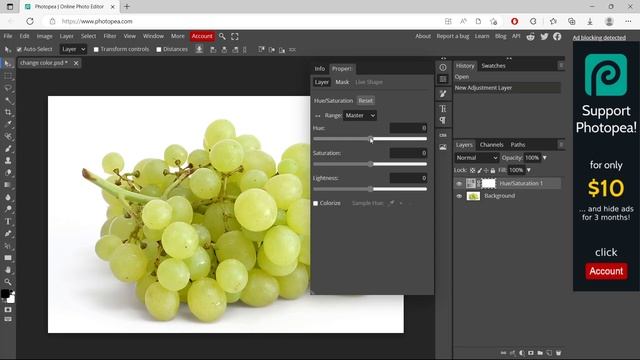This screenshot has width=640, height=360.
Task: Open the CSS panel icon
Action: (x=443, y=135)
